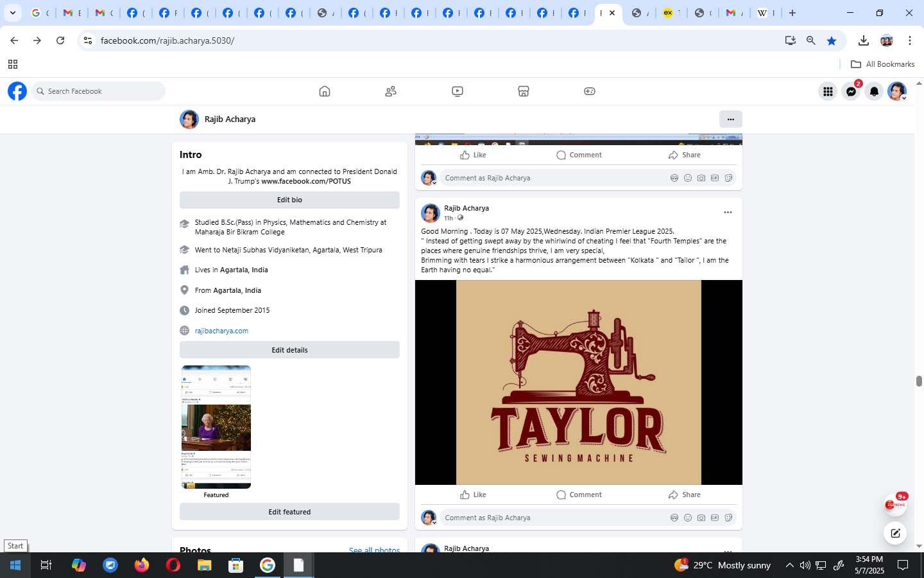Viewport: 924px width, 578px height.
Task: Click the bookmark star icon
Action: pyautogui.click(x=832, y=40)
